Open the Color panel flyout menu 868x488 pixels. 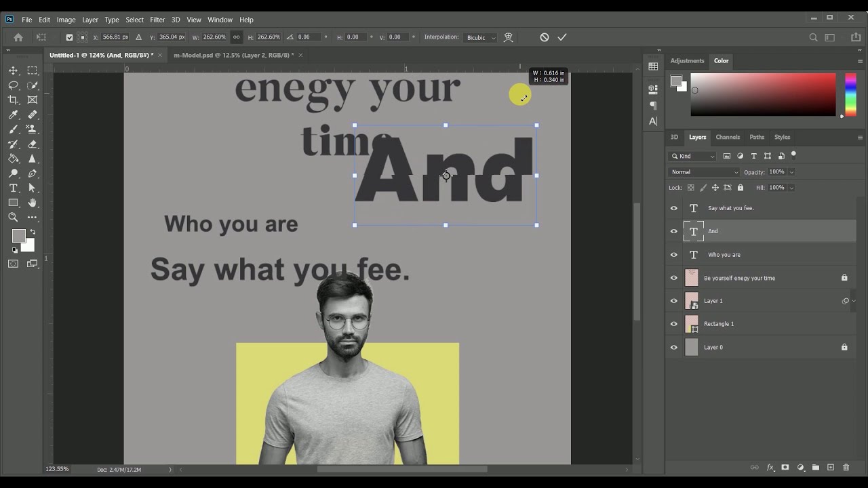tap(860, 61)
